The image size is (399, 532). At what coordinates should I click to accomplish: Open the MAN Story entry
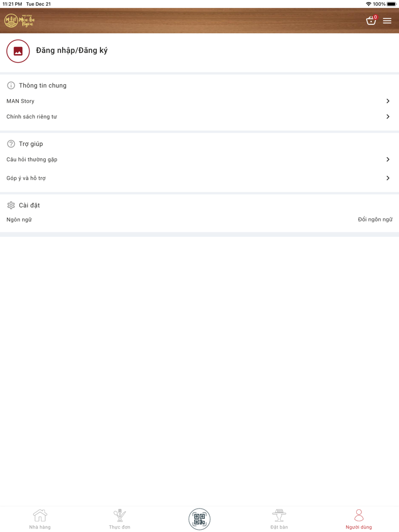click(x=21, y=101)
